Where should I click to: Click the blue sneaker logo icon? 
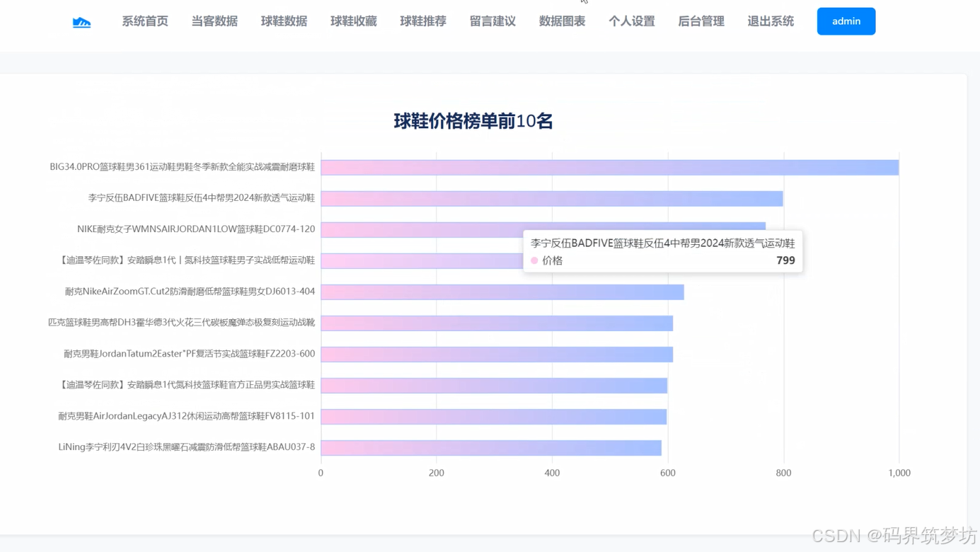coord(81,22)
